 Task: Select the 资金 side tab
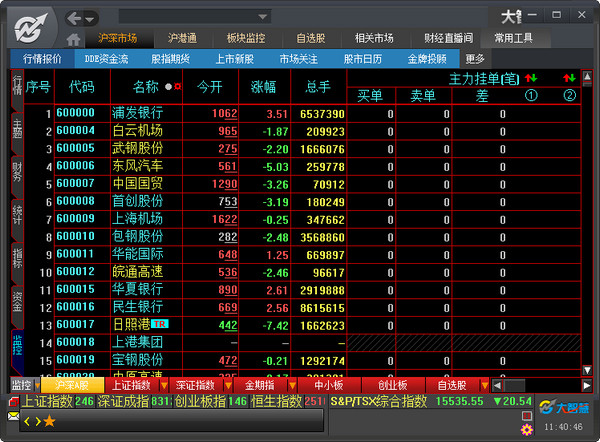pyautogui.click(x=18, y=305)
